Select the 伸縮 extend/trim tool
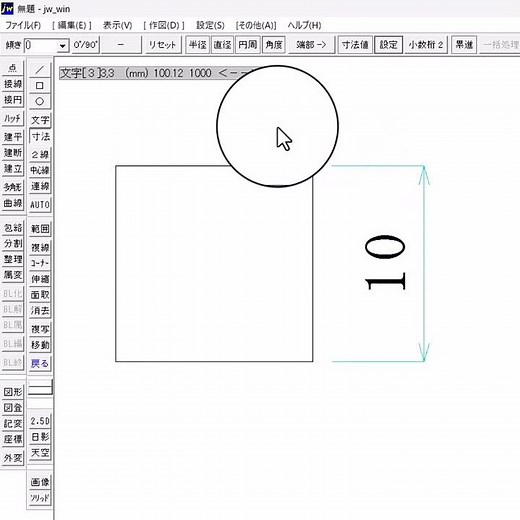 pyautogui.click(x=40, y=279)
